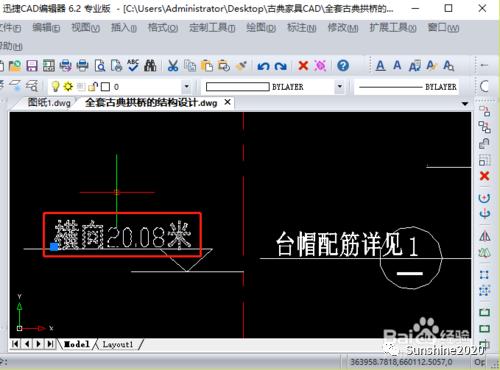Click the rotate arc icon in right toolbar

tap(484, 197)
